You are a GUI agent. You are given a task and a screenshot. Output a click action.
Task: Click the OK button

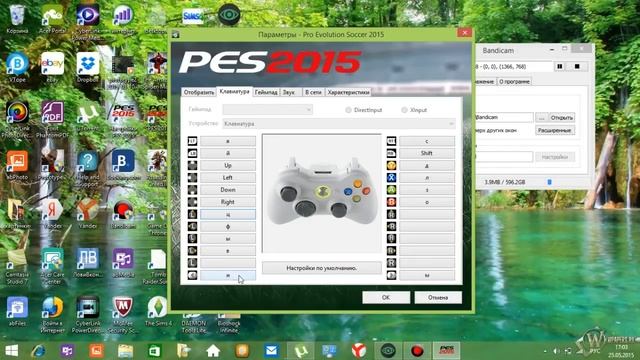pos(386,297)
